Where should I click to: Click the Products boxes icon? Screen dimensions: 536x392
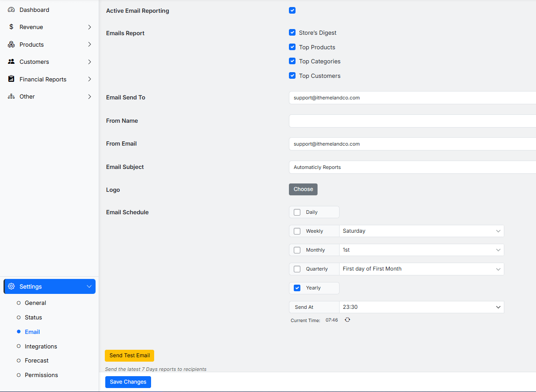click(11, 44)
